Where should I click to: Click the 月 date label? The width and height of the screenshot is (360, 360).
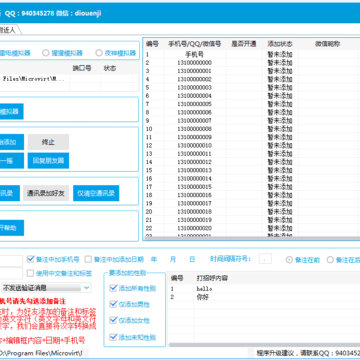[x=173, y=259]
